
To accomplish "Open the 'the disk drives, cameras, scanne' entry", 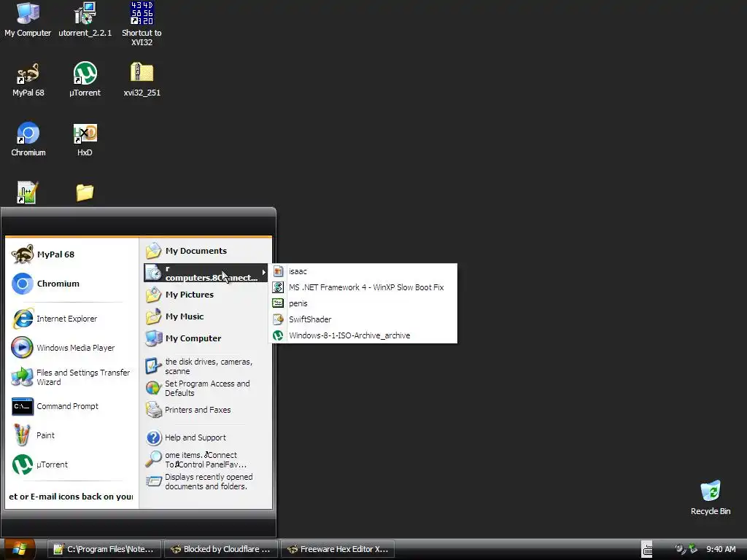I will 206,366.
